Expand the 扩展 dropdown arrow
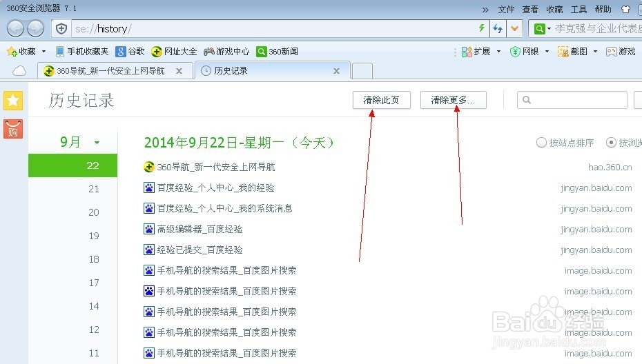The height and width of the screenshot is (364, 642). (x=498, y=52)
